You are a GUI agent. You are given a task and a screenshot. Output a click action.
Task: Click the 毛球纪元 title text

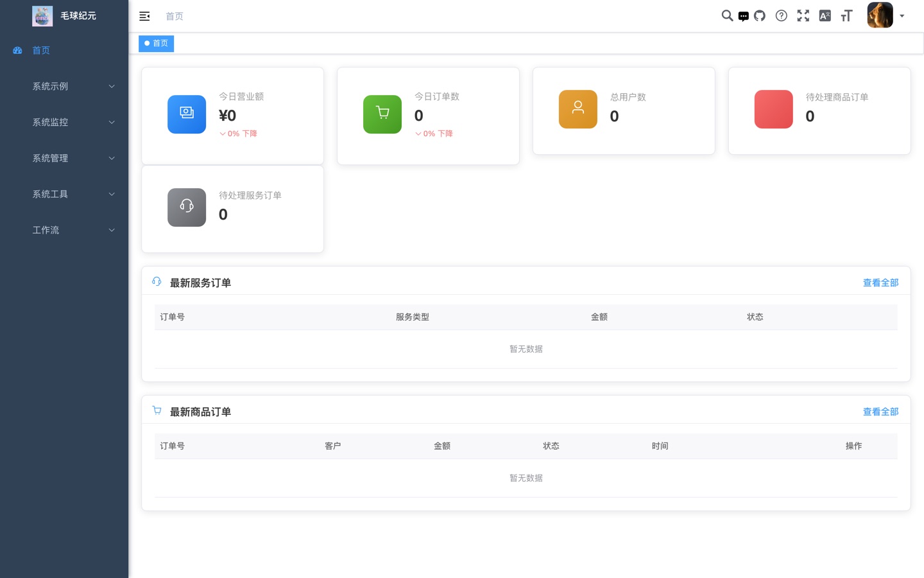click(78, 15)
